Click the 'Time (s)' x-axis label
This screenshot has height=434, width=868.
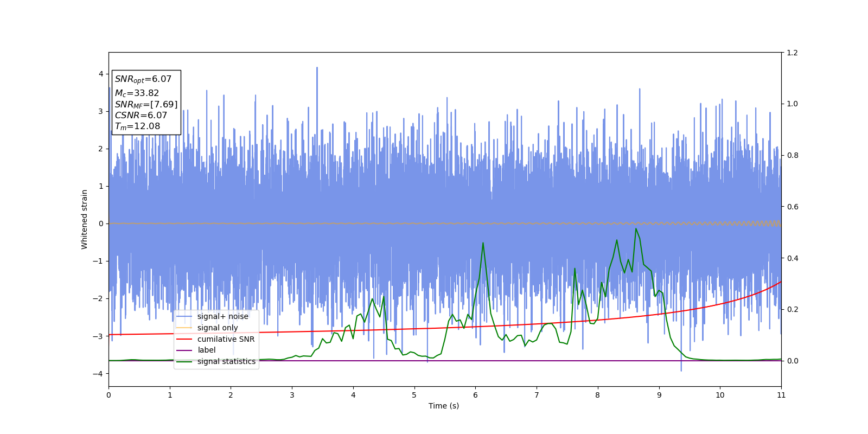coord(444,406)
